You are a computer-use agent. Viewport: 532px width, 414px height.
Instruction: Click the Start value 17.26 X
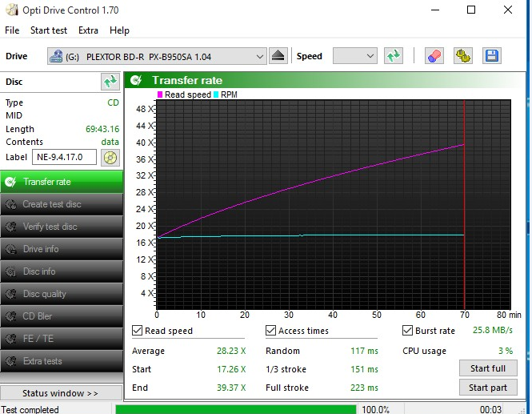231,369
